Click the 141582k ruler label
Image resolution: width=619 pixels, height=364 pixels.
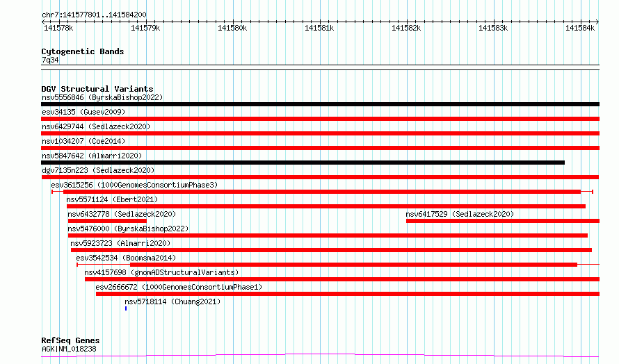405,28
